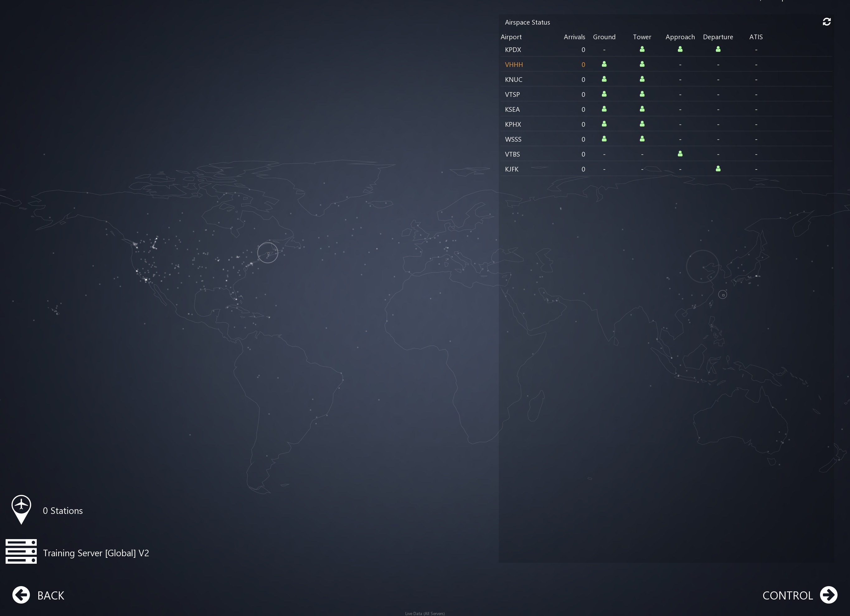
Task: Click the 0 Stations label
Action: [63, 511]
